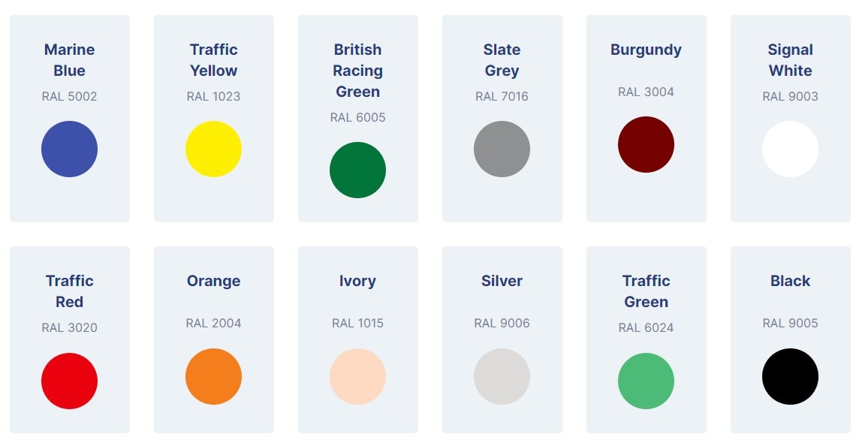The image size is (868, 446).
Task: Click the RAL 9006 code under Silver
Action: [x=502, y=323]
